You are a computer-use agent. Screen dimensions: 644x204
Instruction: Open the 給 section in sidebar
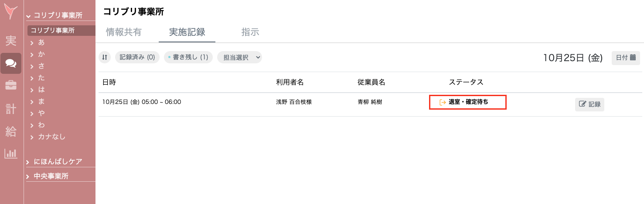[x=11, y=131]
